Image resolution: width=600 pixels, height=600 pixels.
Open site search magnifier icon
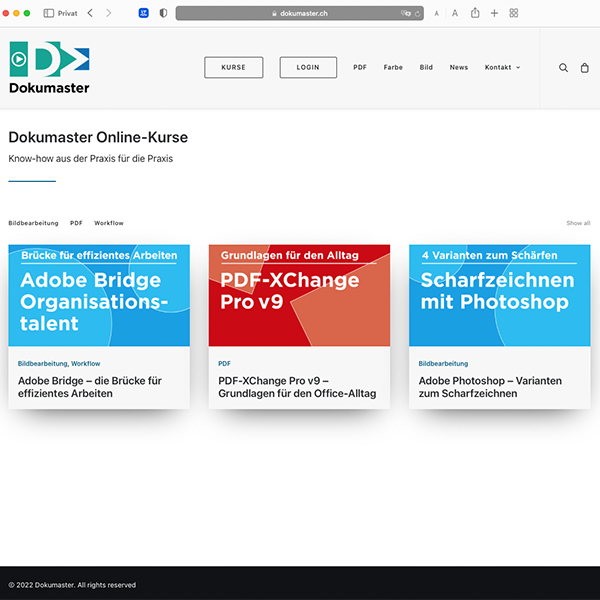click(x=563, y=68)
